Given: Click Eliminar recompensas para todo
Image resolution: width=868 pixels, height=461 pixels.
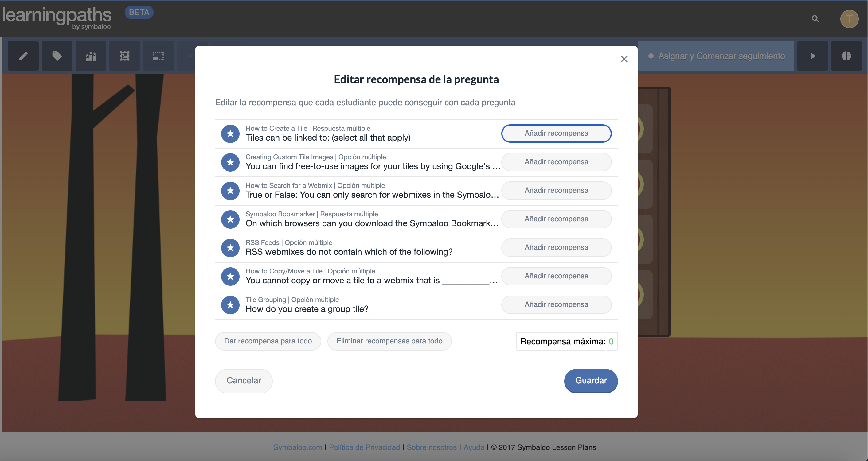Looking at the screenshot, I should coord(389,341).
